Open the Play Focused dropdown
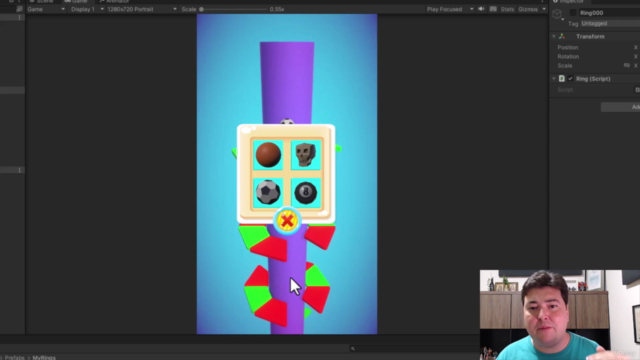 click(450, 9)
